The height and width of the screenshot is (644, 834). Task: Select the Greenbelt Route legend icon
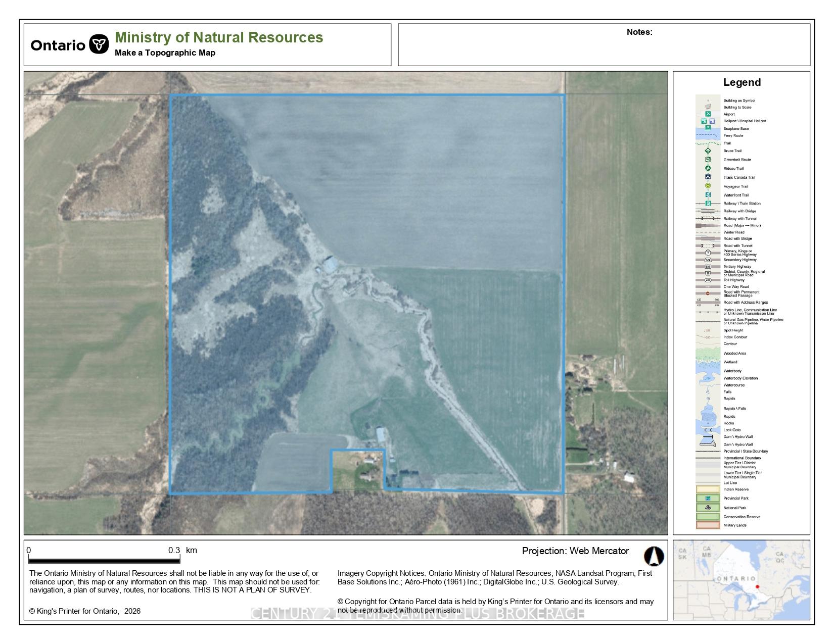click(708, 160)
